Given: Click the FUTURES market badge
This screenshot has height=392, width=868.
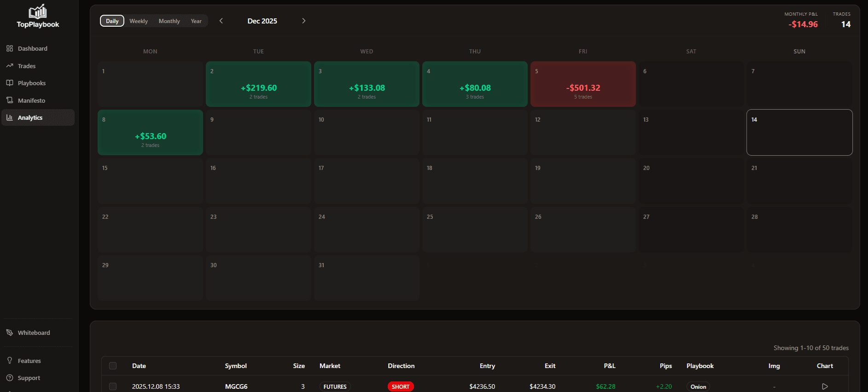Looking at the screenshot, I should 335,386.
